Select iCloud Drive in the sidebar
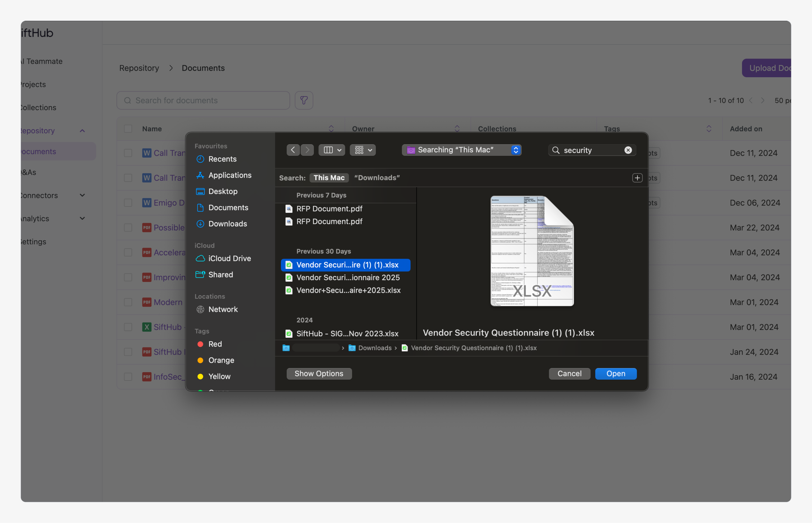Image resolution: width=812 pixels, height=523 pixels. click(229, 258)
